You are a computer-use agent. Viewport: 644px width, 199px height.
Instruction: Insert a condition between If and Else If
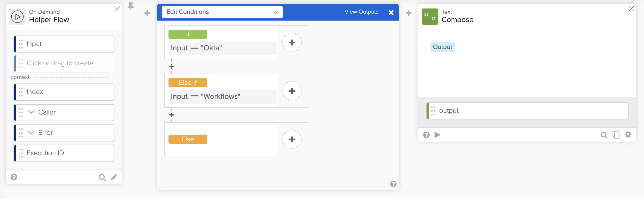[x=171, y=67]
